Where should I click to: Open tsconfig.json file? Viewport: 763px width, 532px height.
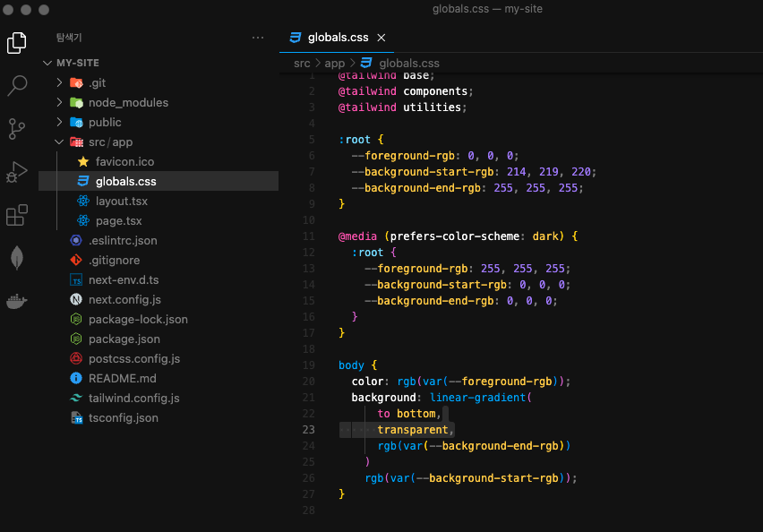coord(159,417)
